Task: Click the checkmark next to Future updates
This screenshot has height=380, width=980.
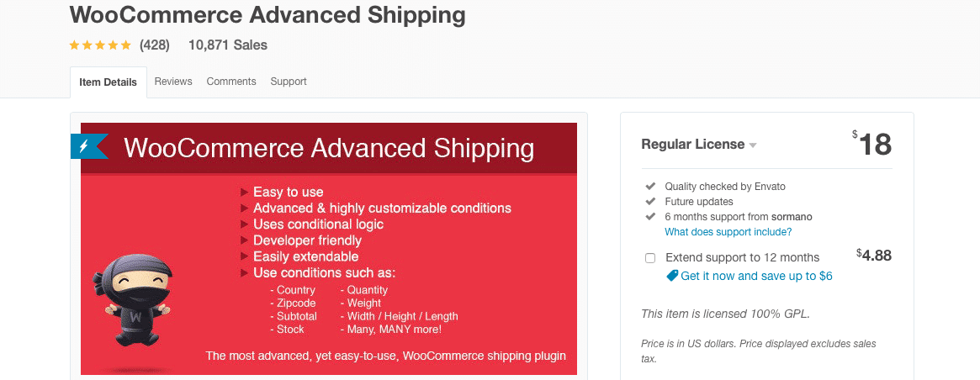Action: point(650,201)
